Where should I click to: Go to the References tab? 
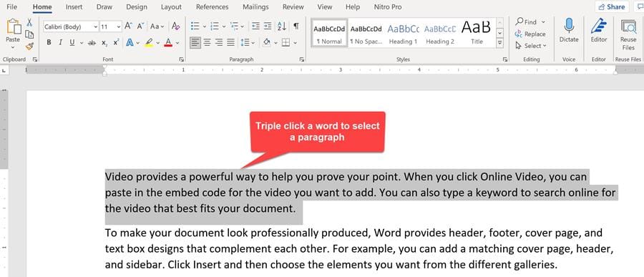click(213, 7)
